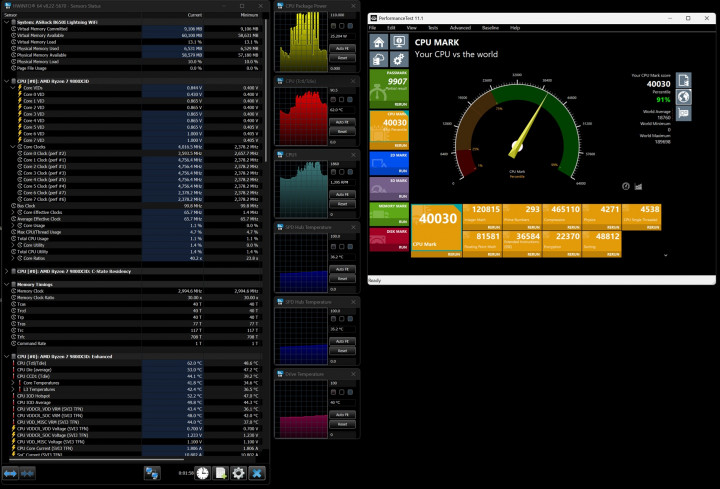Open PerformanceTest preferences gears icon
Screen dimensions: 720x489
[399, 59]
